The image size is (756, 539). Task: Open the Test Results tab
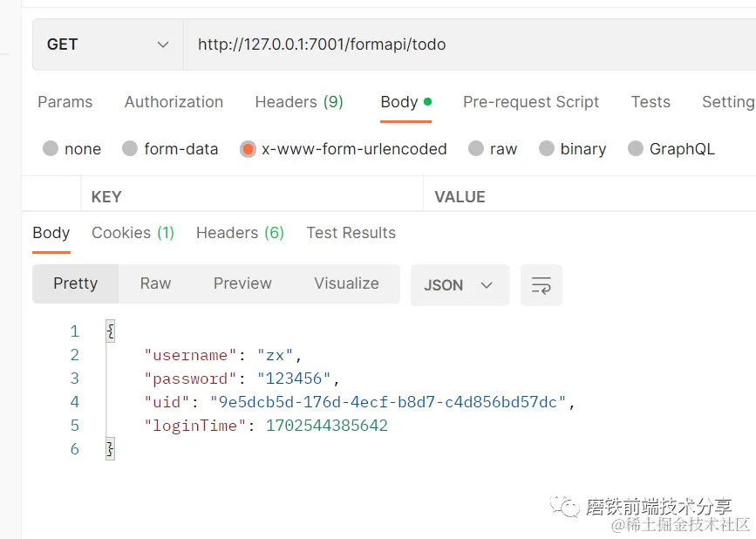[351, 233]
